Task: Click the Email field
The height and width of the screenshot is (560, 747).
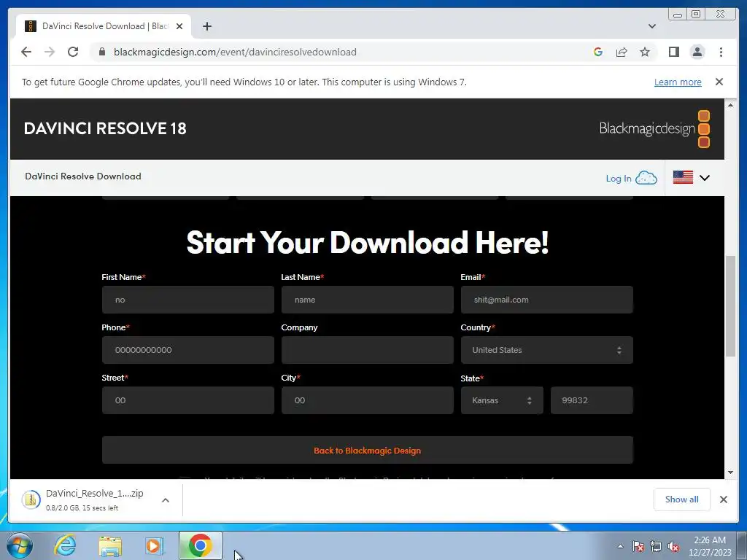Action: [x=547, y=300]
